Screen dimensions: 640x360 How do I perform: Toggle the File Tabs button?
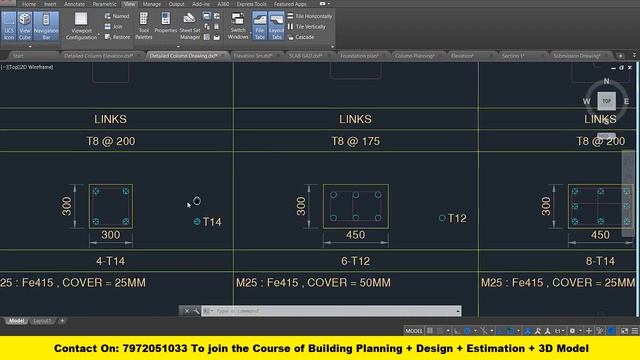(x=260, y=26)
